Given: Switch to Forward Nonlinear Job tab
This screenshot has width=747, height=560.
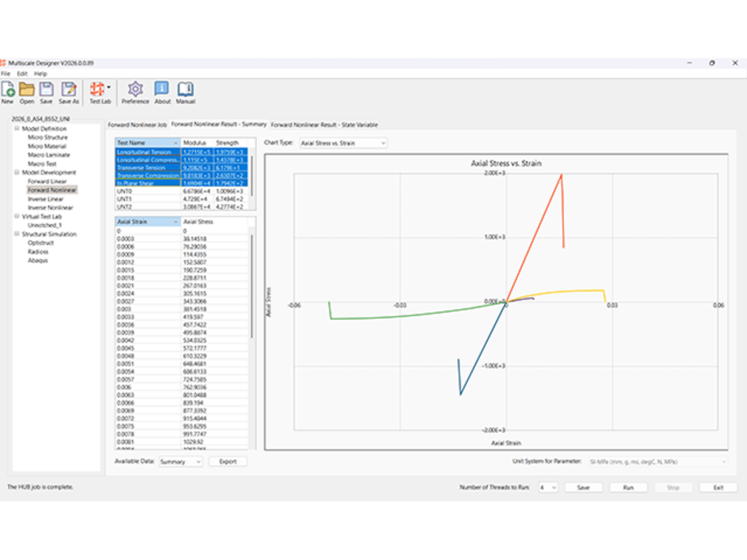Looking at the screenshot, I should [137, 125].
